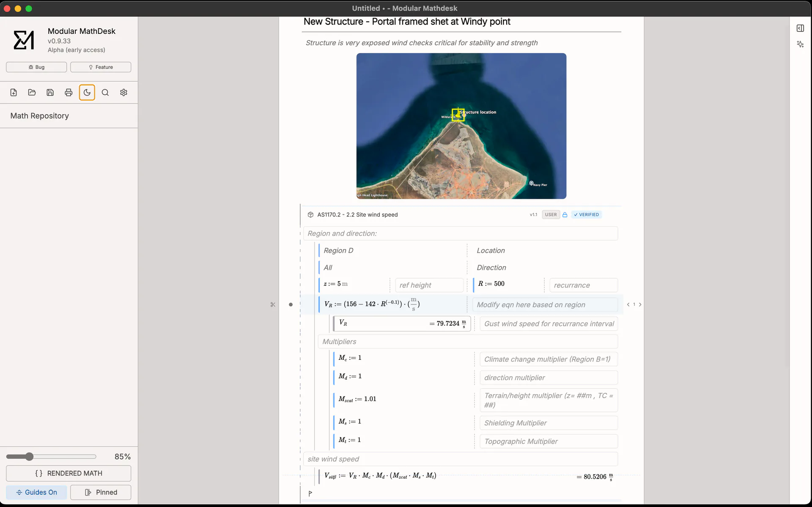Save the document using the floppy disk icon
812x507 pixels.
point(50,93)
